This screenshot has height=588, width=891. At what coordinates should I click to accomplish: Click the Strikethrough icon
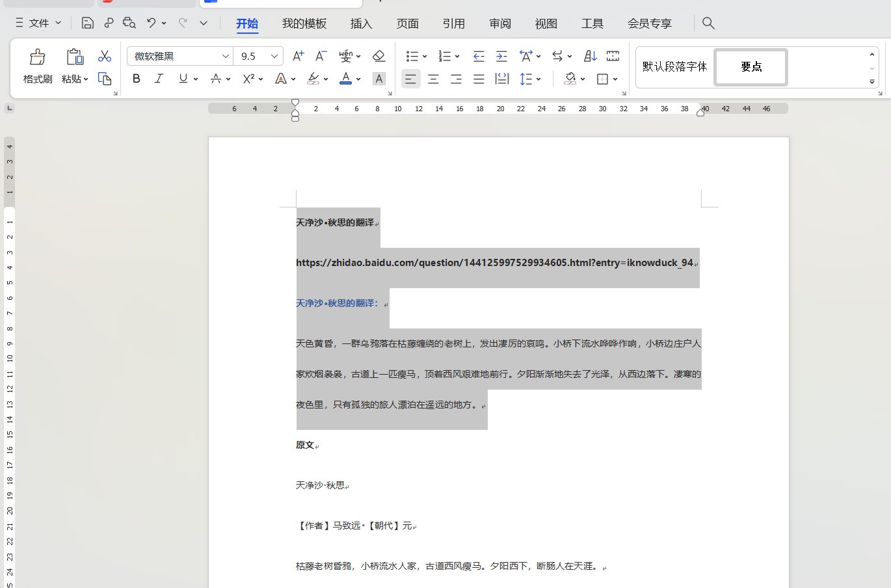(217, 79)
